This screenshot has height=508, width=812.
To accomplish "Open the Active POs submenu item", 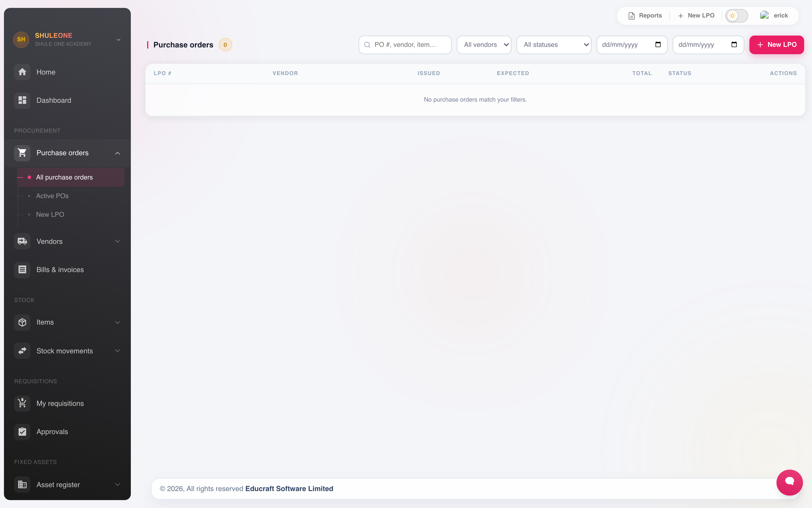I will point(52,196).
